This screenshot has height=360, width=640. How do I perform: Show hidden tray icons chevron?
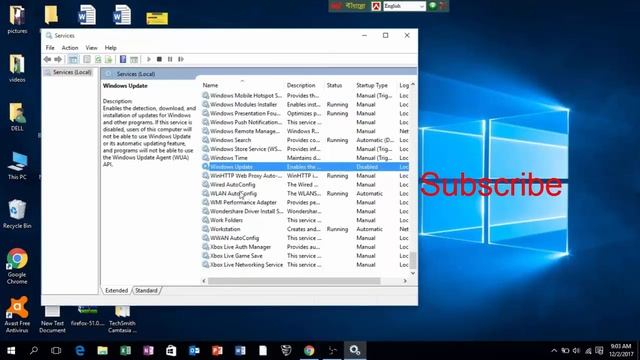tap(554, 350)
